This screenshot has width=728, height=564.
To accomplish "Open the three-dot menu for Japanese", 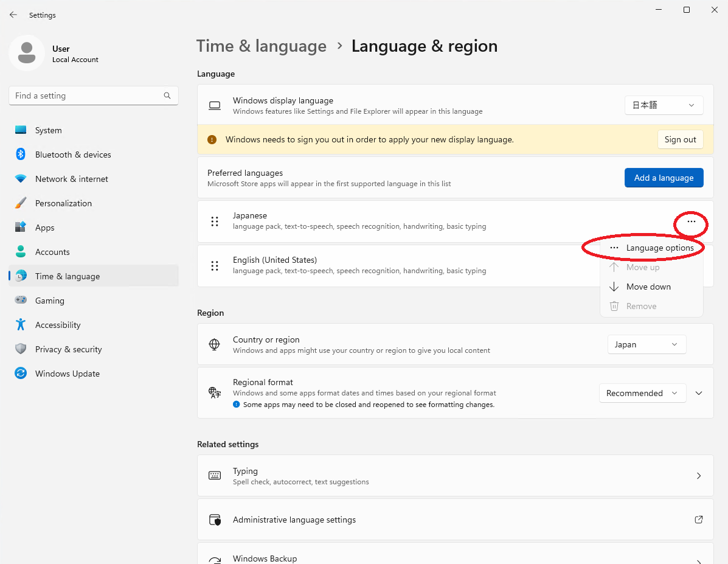I will [x=692, y=221].
